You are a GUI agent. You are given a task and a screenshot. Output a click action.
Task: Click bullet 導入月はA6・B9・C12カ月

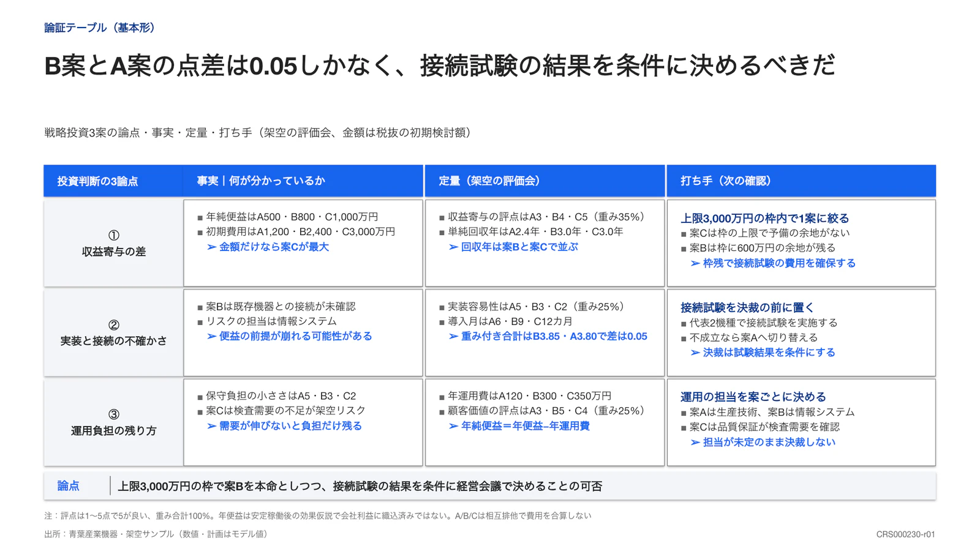tap(506, 321)
